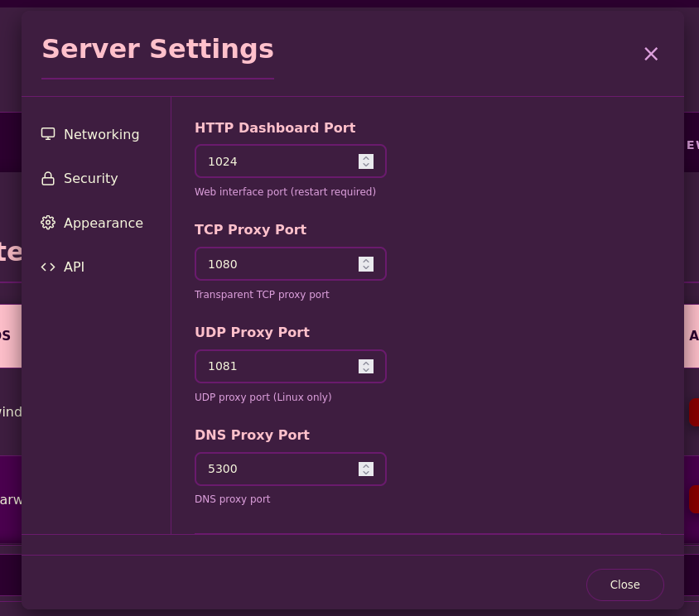Decrement the TCP Proxy Port value
The image size is (699, 616).
tap(366, 268)
